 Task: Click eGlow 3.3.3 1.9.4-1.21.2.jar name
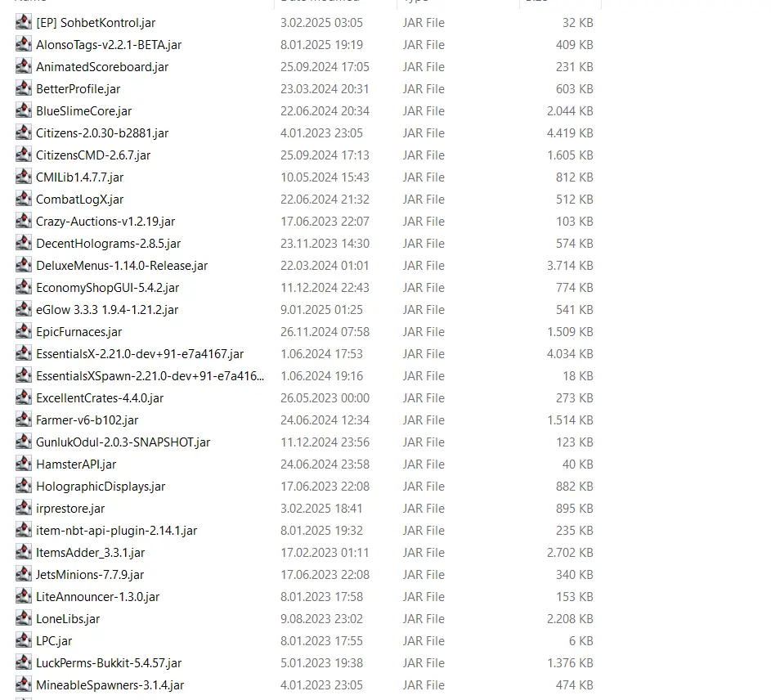click(x=107, y=310)
